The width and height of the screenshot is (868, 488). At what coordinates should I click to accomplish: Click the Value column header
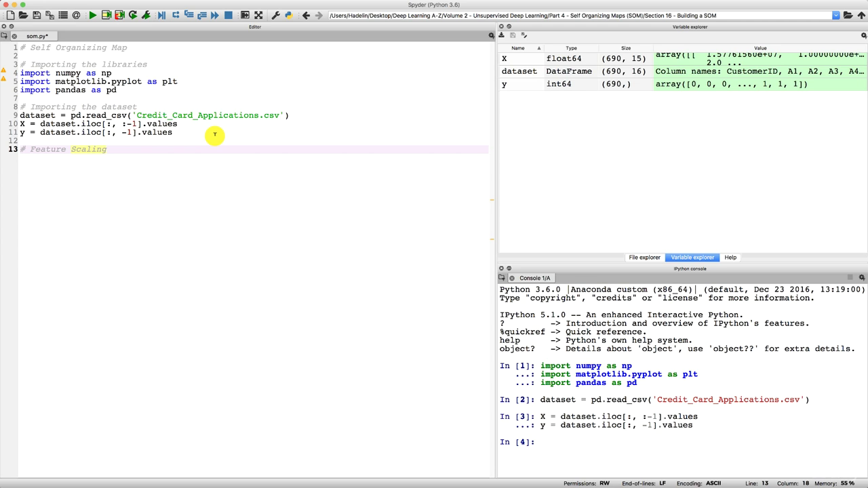[x=759, y=48]
